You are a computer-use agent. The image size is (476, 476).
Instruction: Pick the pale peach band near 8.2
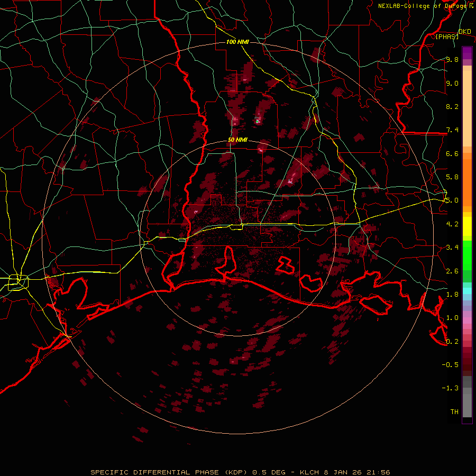click(x=467, y=108)
